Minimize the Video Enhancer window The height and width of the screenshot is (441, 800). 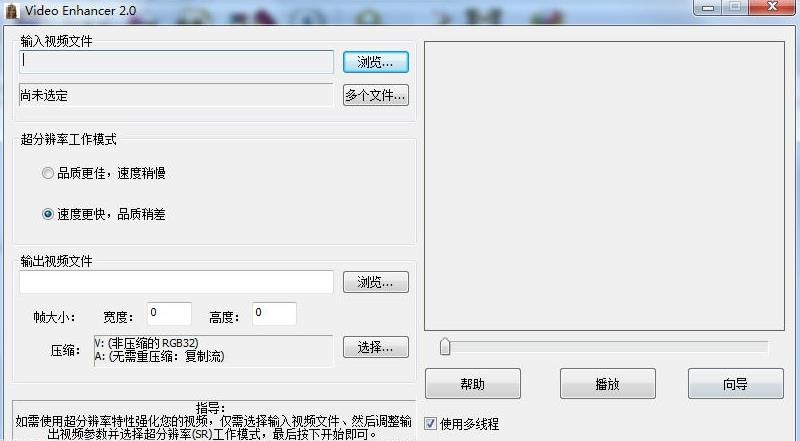(708, 8)
